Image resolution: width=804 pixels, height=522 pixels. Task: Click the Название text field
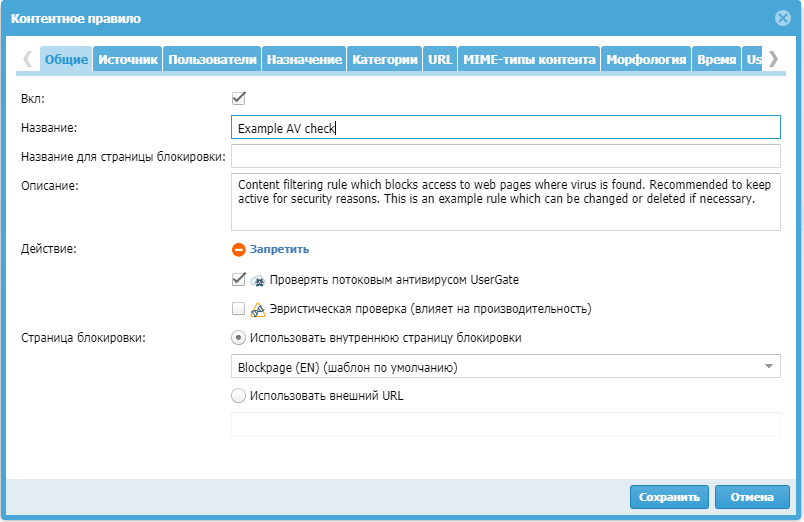click(505, 127)
